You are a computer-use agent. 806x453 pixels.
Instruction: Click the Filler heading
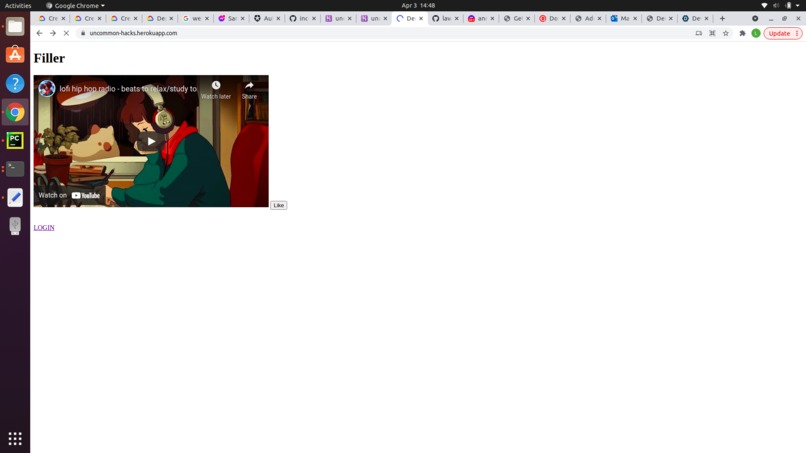(x=49, y=58)
